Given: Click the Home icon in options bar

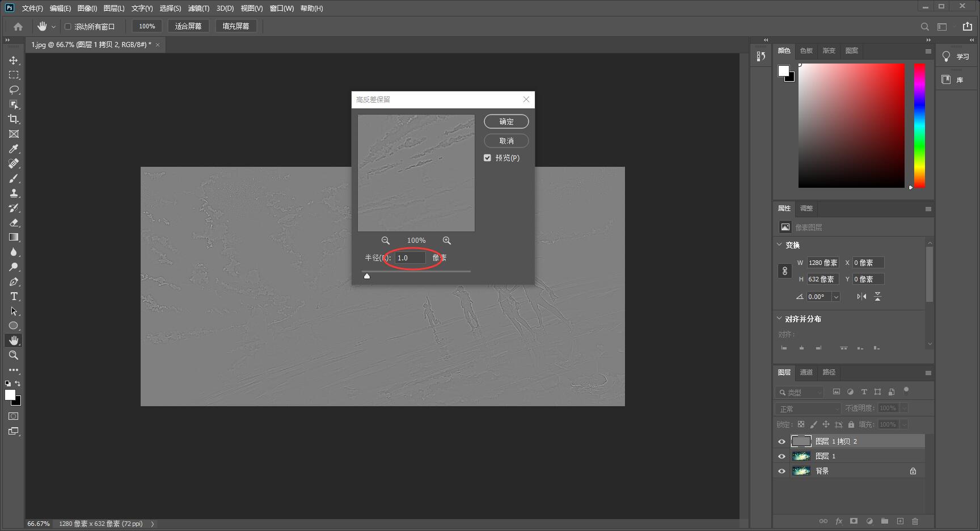Looking at the screenshot, I should point(18,26).
